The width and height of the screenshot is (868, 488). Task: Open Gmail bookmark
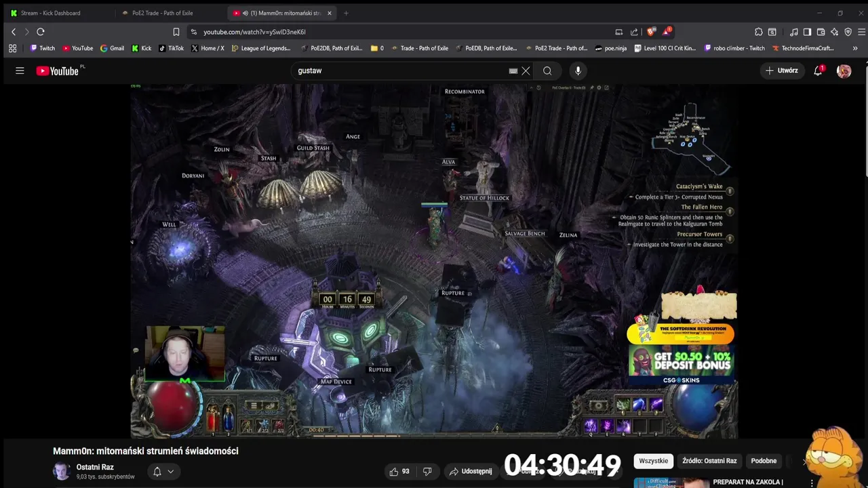tap(112, 48)
